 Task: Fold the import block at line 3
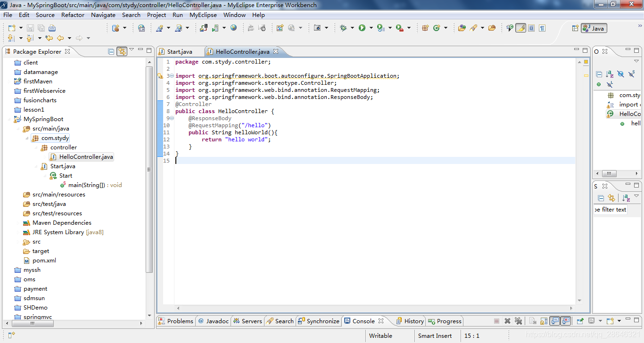172,76
